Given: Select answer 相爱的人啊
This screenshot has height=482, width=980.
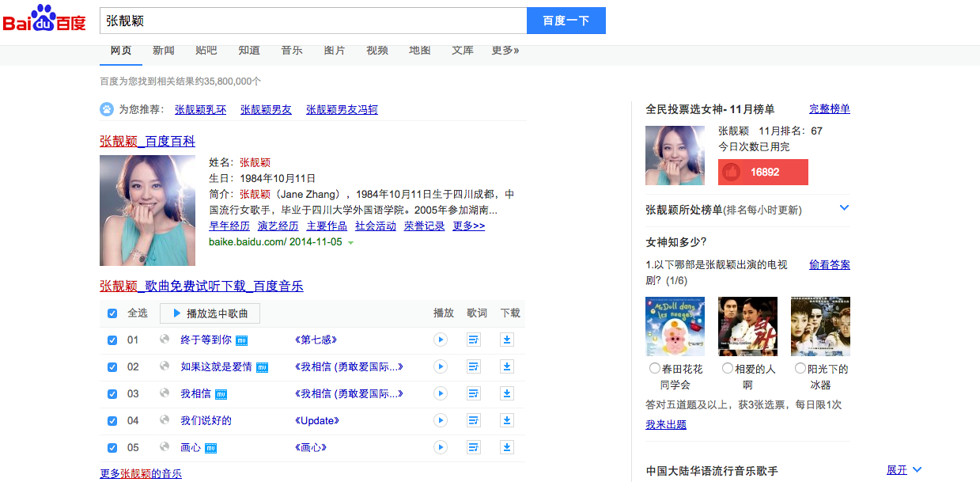Looking at the screenshot, I should point(728,369).
